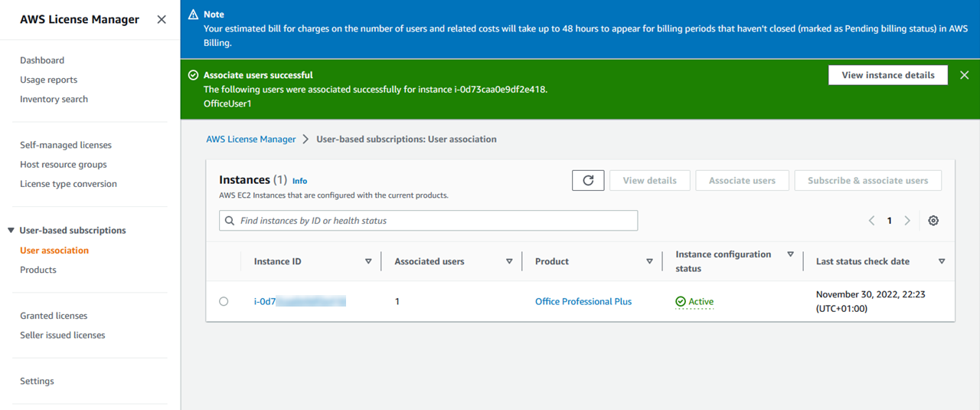Open Host resource groups page
The width and height of the screenshot is (980, 410).
click(64, 165)
